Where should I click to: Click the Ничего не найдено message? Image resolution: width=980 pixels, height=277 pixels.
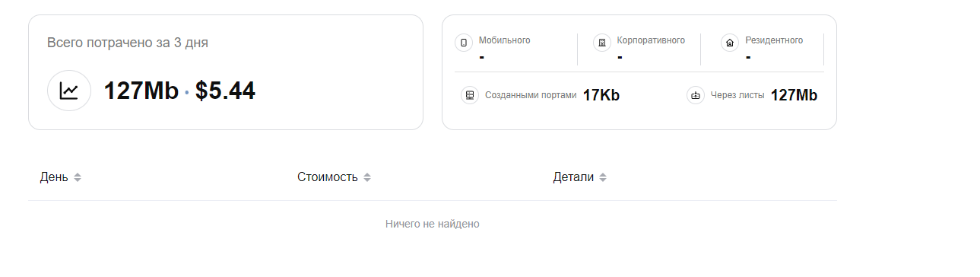pos(433,224)
